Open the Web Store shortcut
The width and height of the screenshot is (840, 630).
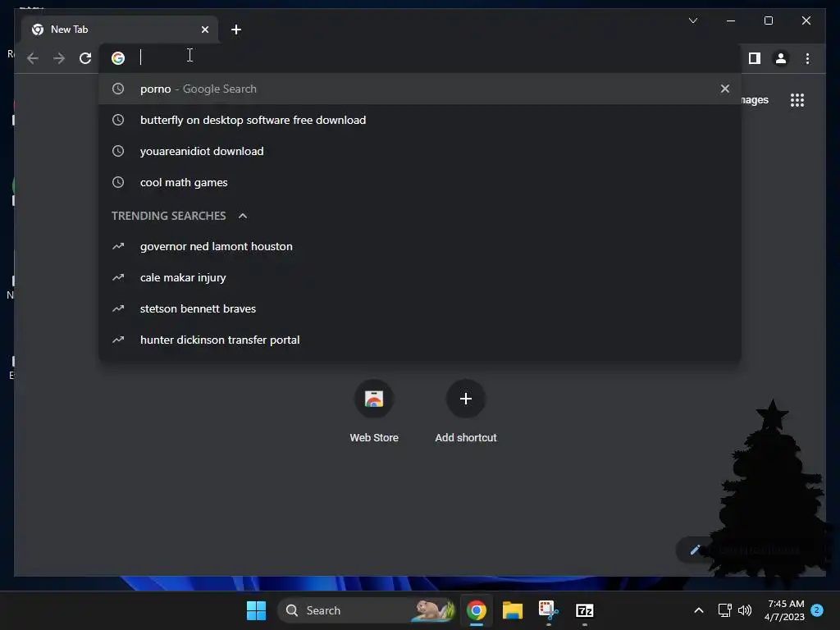pyautogui.click(x=374, y=412)
